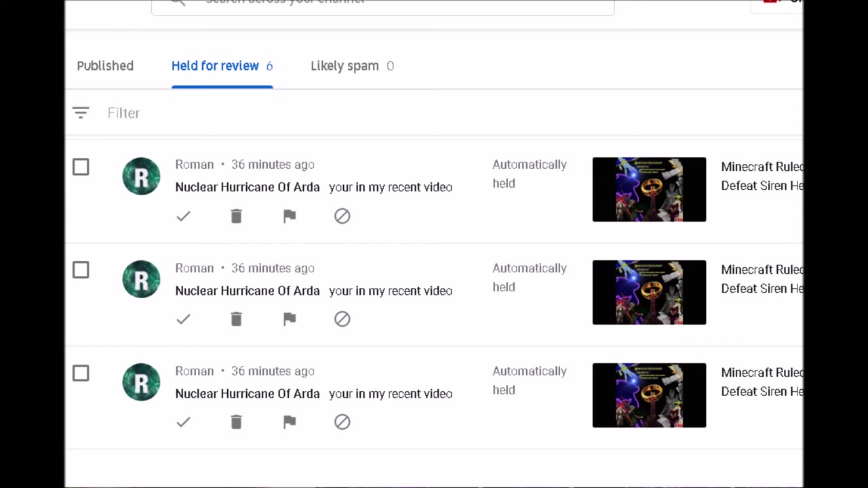Hide user from channel on first comment
Image resolution: width=868 pixels, height=488 pixels.
coord(342,216)
